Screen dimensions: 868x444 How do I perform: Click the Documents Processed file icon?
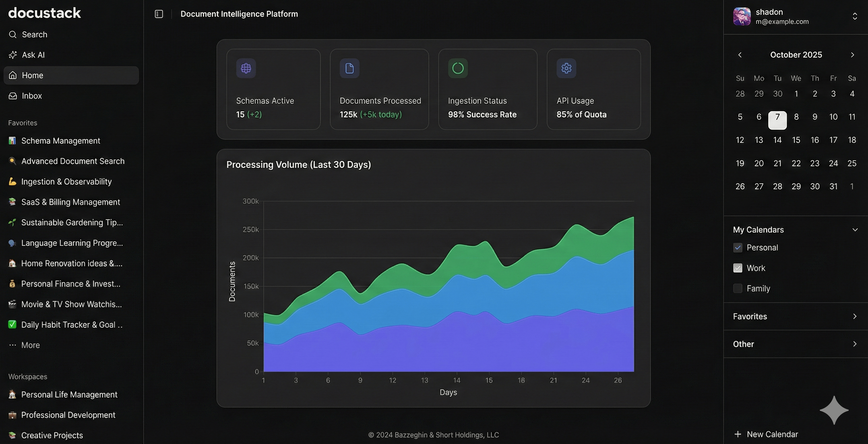tap(349, 68)
